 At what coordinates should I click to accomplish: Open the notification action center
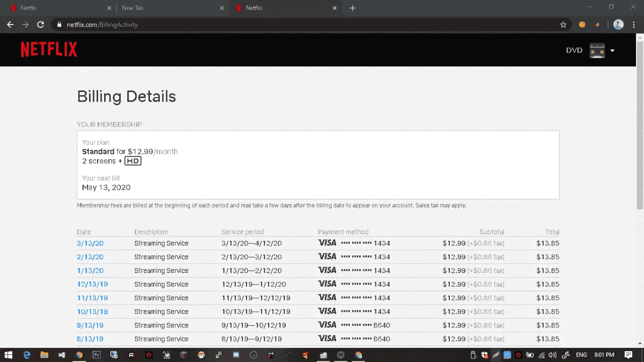pyautogui.click(x=628, y=355)
